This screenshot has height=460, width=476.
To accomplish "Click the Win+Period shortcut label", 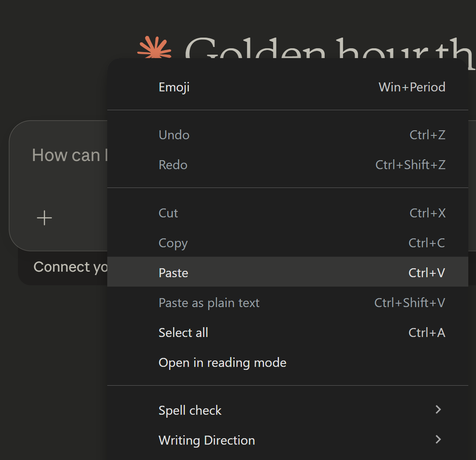I will 412,87.
